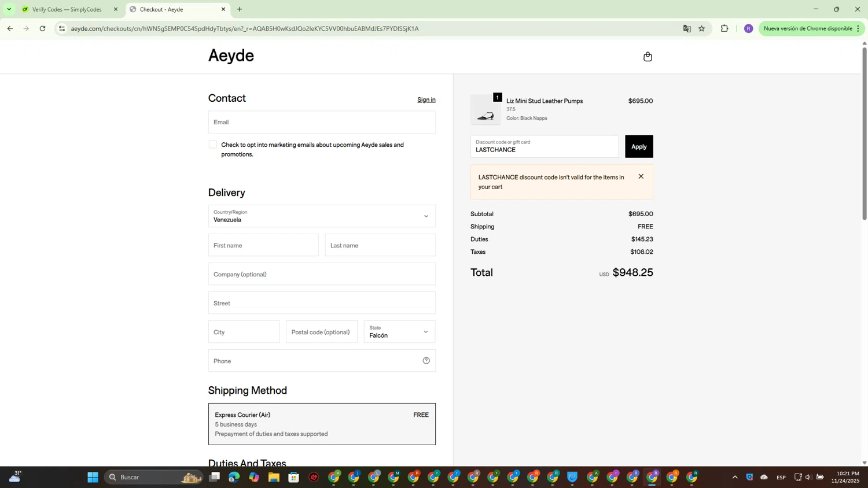Image resolution: width=868 pixels, height=488 pixels.
Task: Open File Explorer from the taskbar
Action: click(274, 477)
